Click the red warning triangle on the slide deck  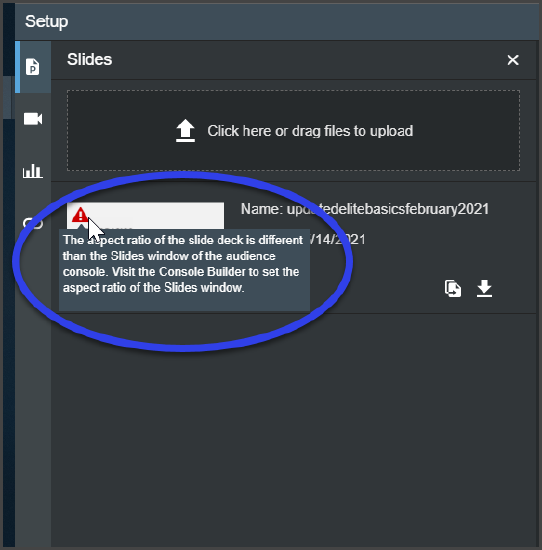80,215
